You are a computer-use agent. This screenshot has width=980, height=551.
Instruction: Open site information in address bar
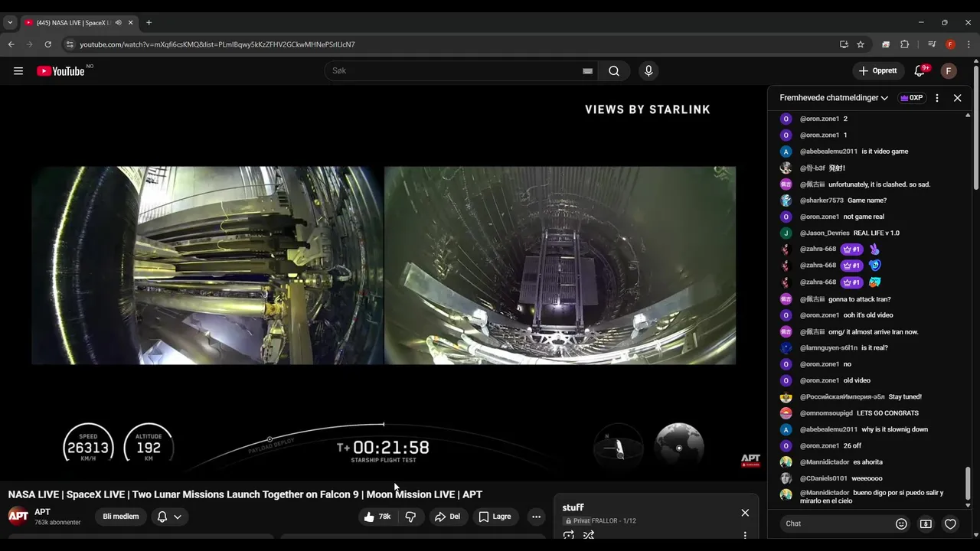tap(70, 44)
